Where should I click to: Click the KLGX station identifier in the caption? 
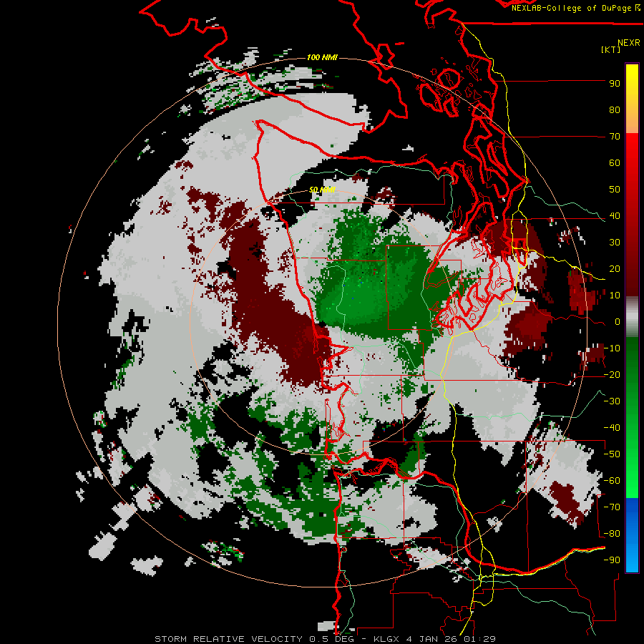tap(388, 639)
